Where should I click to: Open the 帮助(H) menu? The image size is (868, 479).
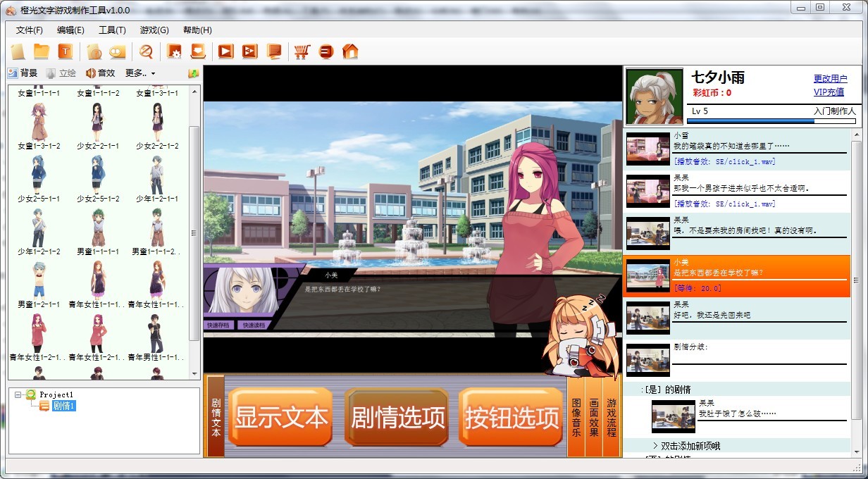point(197,30)
